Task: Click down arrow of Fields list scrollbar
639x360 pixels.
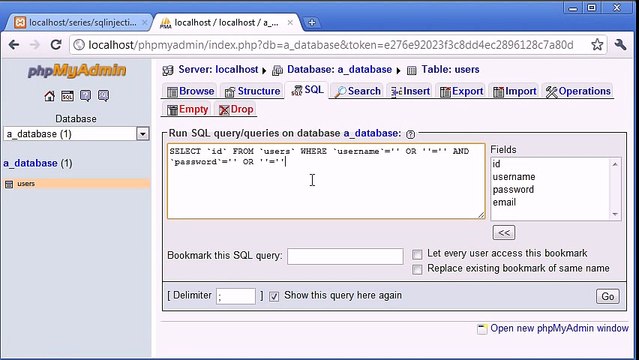Action: point(615,214)
